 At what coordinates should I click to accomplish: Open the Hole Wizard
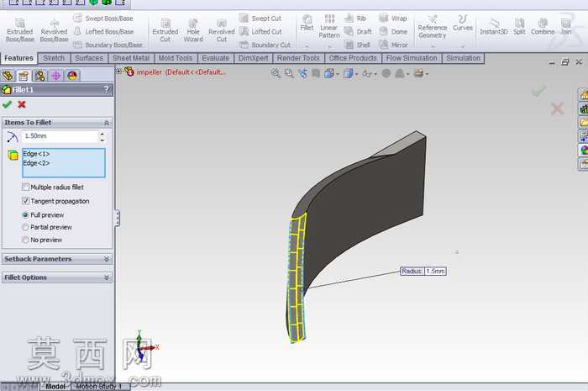point(193,30)
